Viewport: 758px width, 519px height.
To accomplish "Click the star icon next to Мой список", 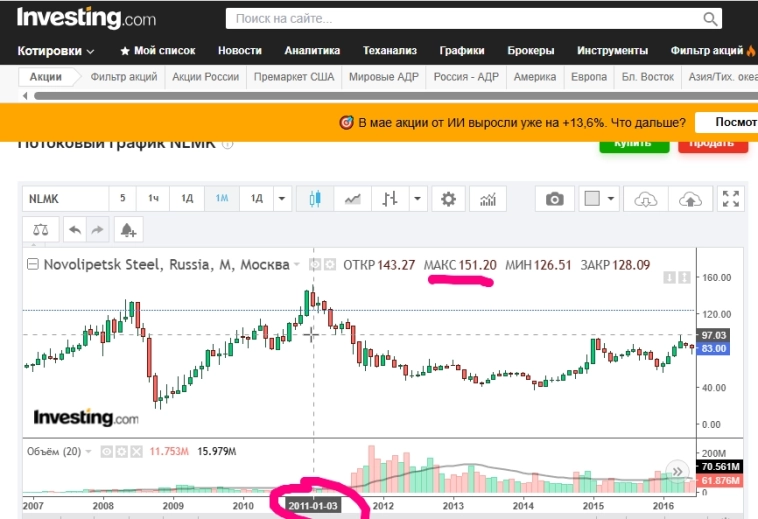I will 125,51.
